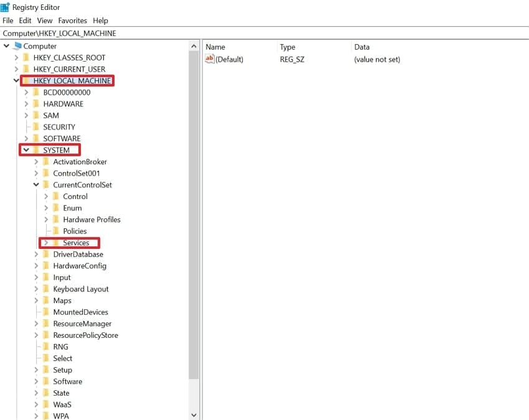Collapse the SYSTEM key chevron
Image resolution: width=529 pixels, height=420 pixels.
pos(26,150)
